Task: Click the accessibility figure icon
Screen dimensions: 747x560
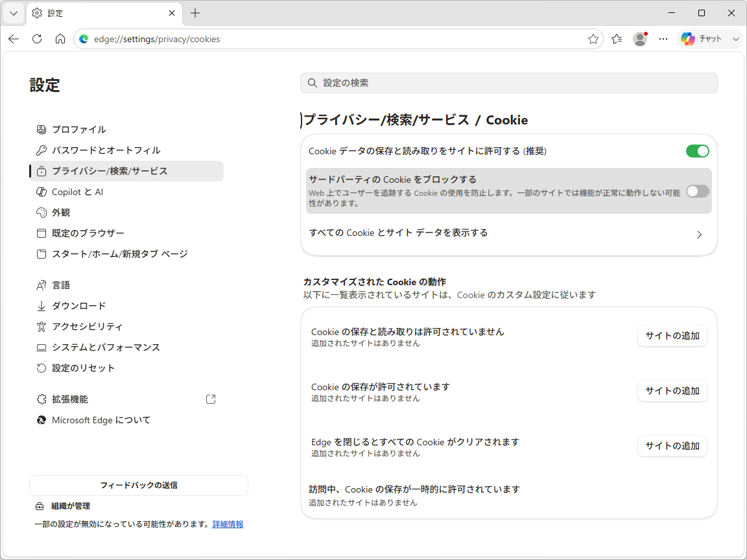Action: [41, 327]
